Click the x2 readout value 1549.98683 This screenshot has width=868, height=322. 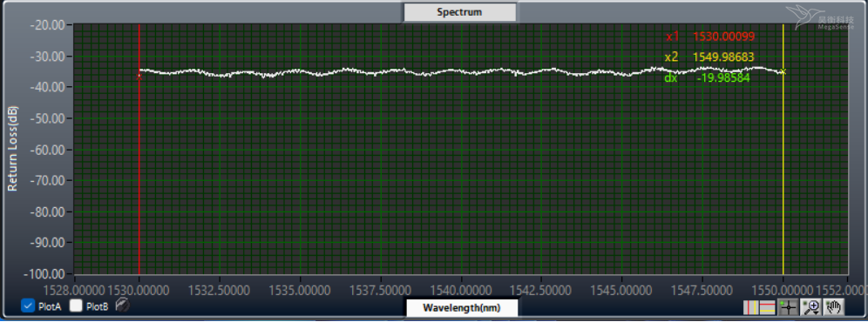[x=723, y=57]
